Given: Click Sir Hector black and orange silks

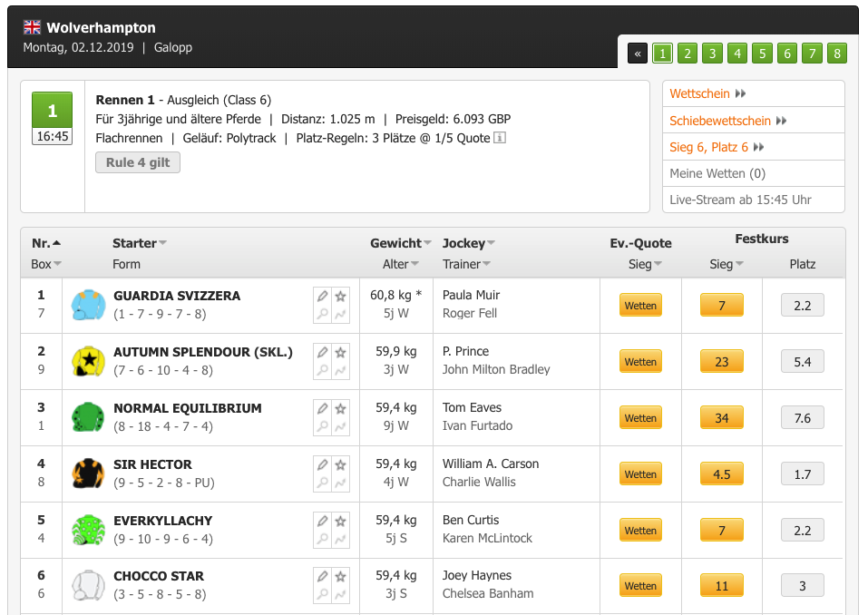Looking at the screenshot, I should click(x=88, y=473).
